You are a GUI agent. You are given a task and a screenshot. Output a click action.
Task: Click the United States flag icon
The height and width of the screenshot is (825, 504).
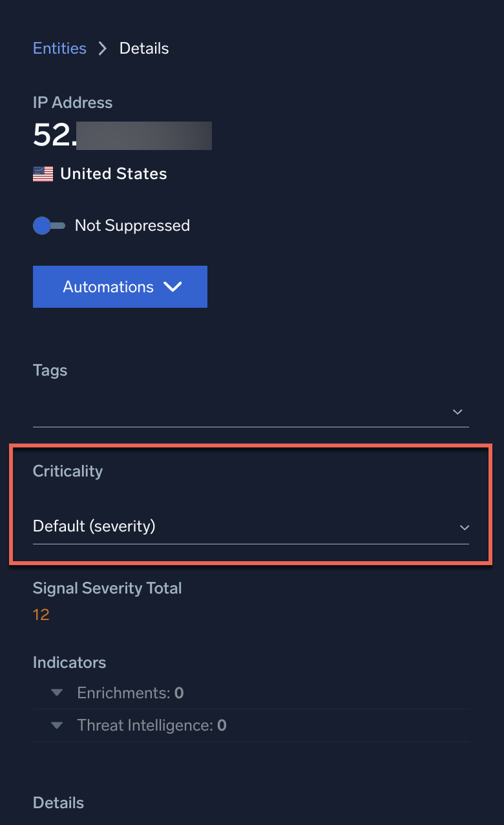[42, 173]
